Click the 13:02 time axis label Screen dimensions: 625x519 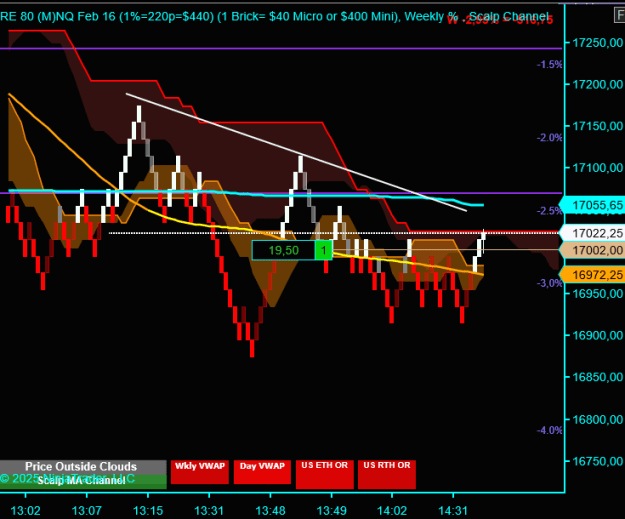coord(26,511)
